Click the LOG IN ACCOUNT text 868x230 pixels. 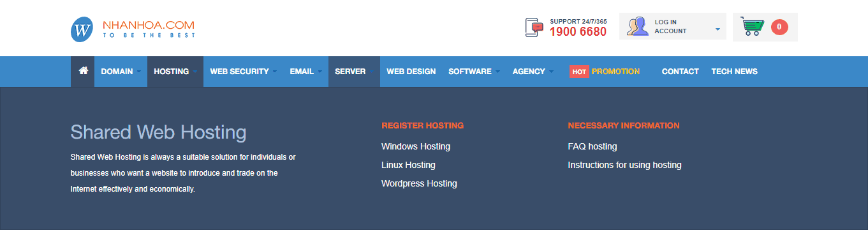[x=670, y=26]
